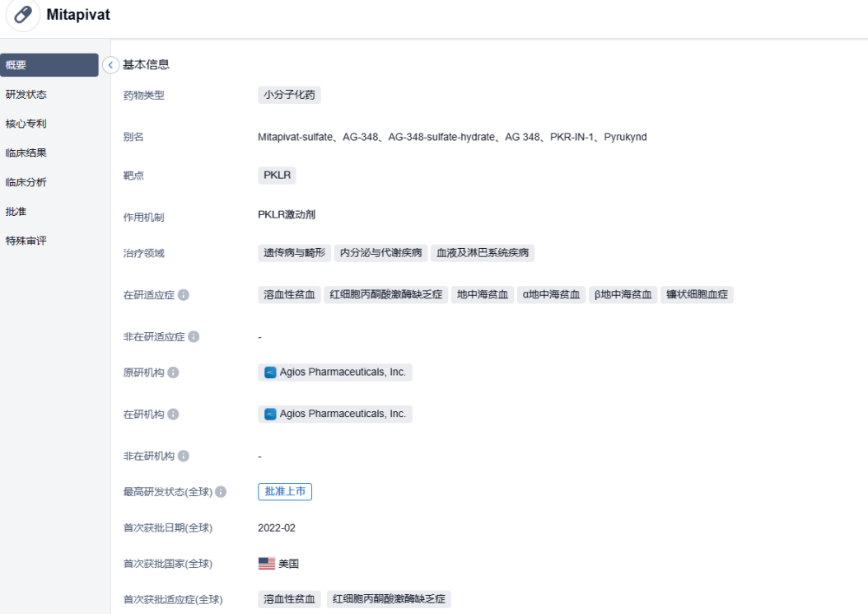Click info icon beside 在研机构
The image size is (868, 614).
[174, 414]
